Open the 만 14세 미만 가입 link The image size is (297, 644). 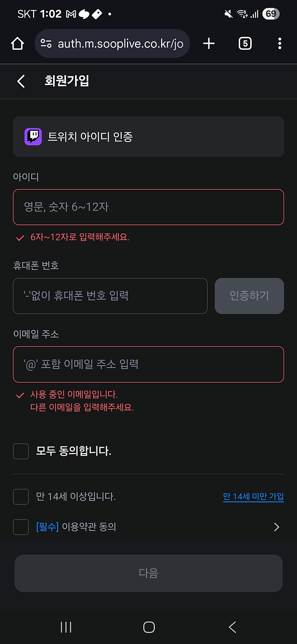[253, 496]
